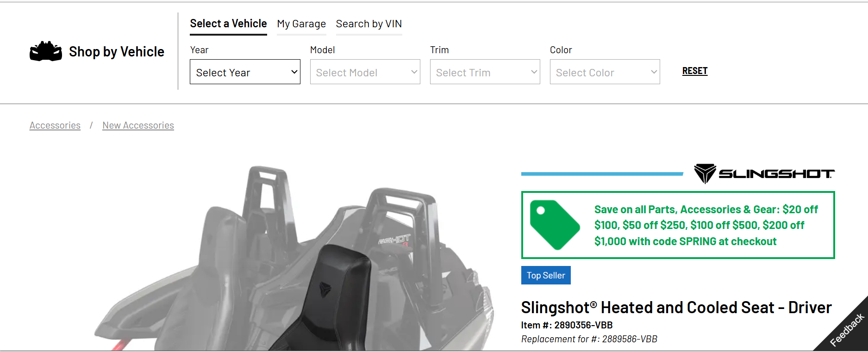Screen dimensions: 868x352
Task: Click the Shop by Vehicle car icon
Action: pyautogui.click(x=45, y=51)
